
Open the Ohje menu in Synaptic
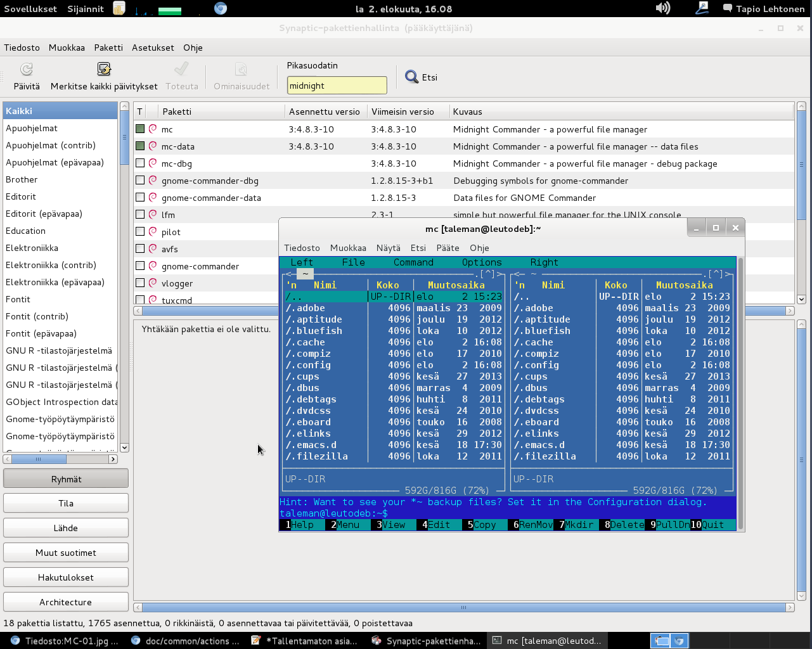pos(193,48)
